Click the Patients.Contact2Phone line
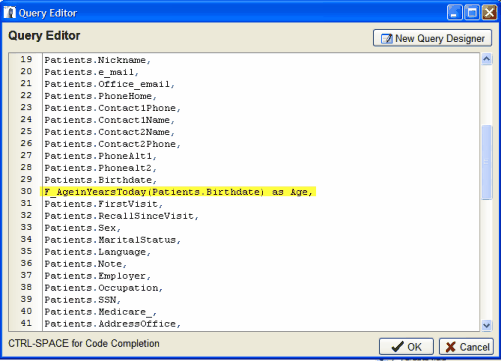The image size is (501, 361). coord(112,144)
